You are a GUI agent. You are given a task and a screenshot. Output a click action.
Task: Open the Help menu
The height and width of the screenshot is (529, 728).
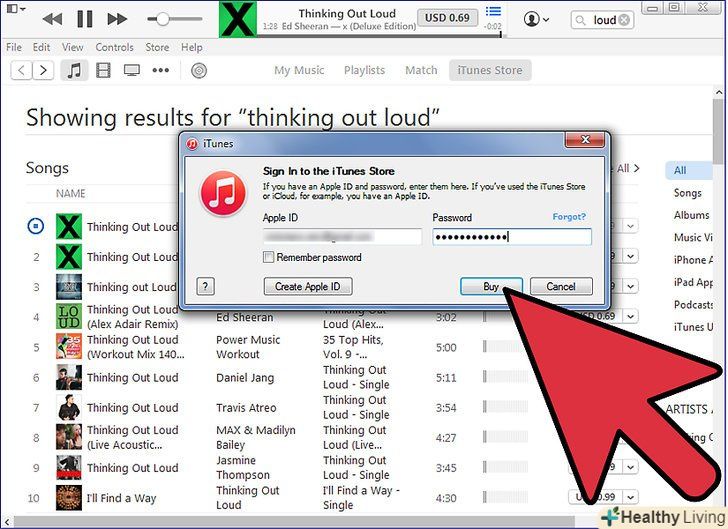coord(192,47)
